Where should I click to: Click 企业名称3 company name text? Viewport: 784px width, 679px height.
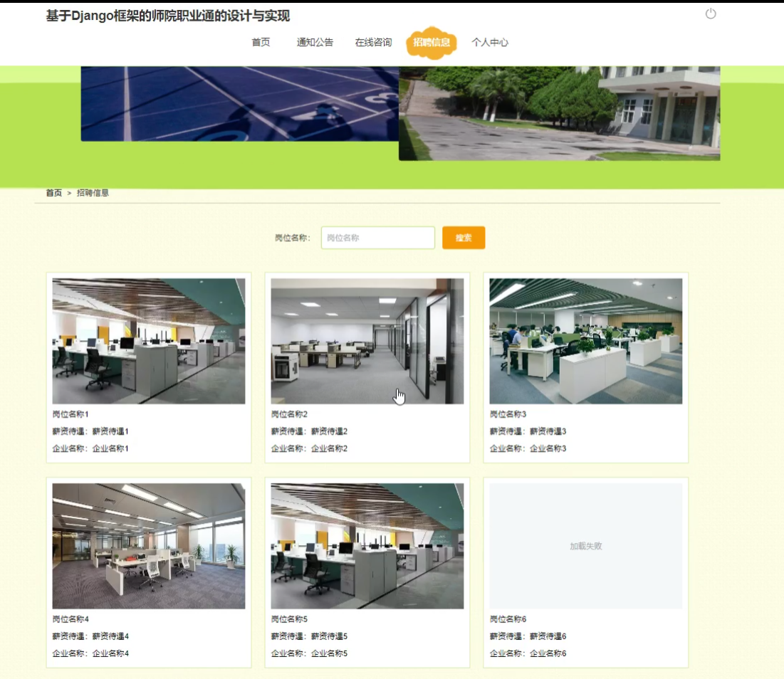(x=548, y=448)
